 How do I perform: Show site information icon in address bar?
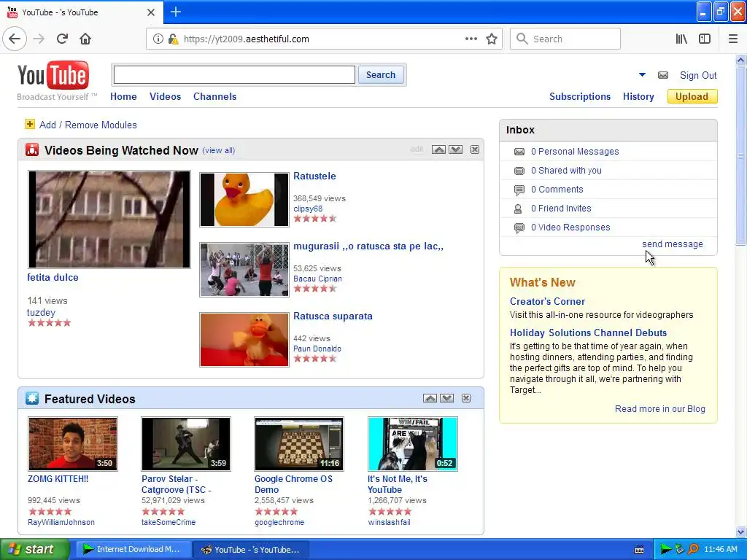pyautogui.click(x=158, y=39)
